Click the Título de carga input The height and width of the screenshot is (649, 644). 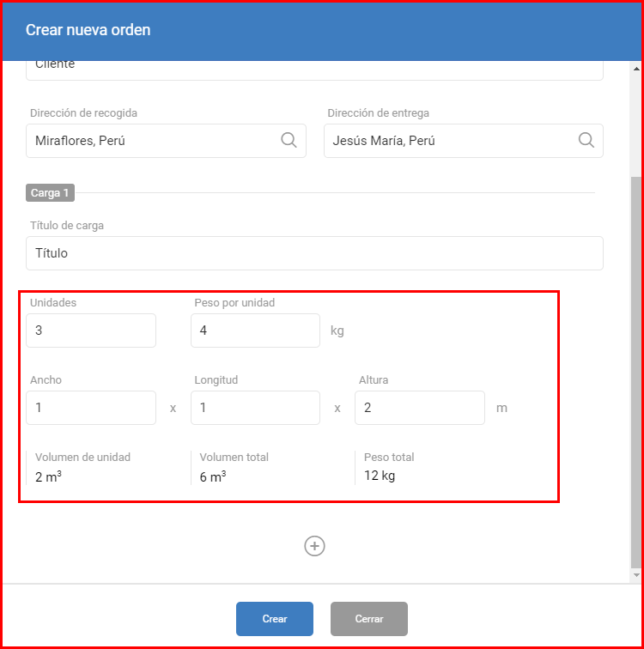tap(314, 253)
